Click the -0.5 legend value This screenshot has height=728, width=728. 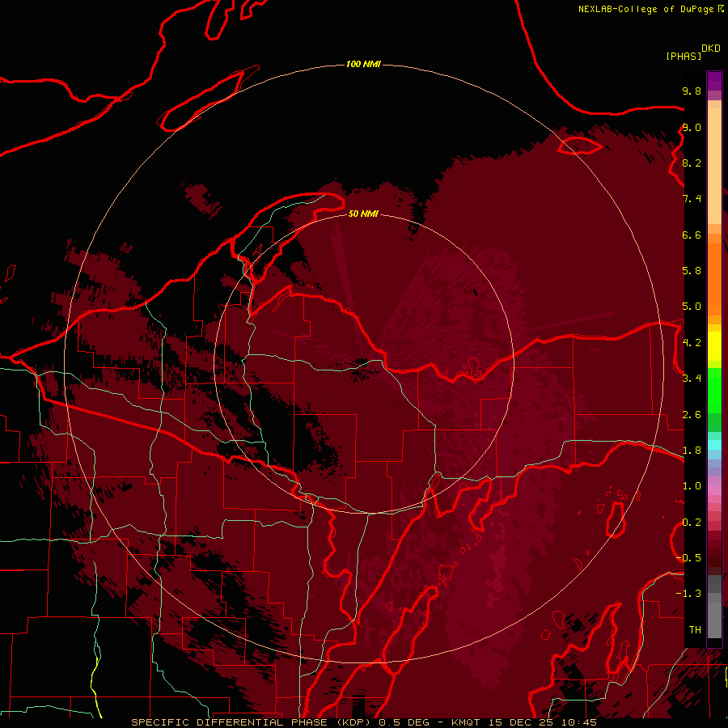click(x=688, y=558)
